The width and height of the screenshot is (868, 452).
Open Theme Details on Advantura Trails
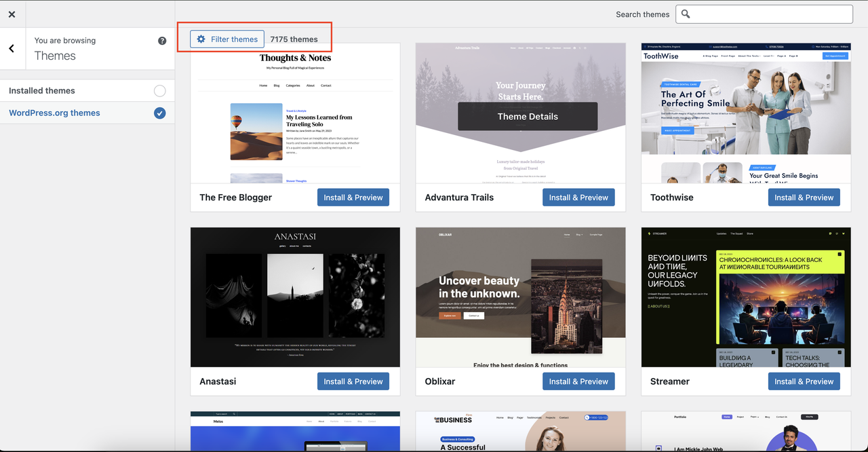[x=528, y=117]
